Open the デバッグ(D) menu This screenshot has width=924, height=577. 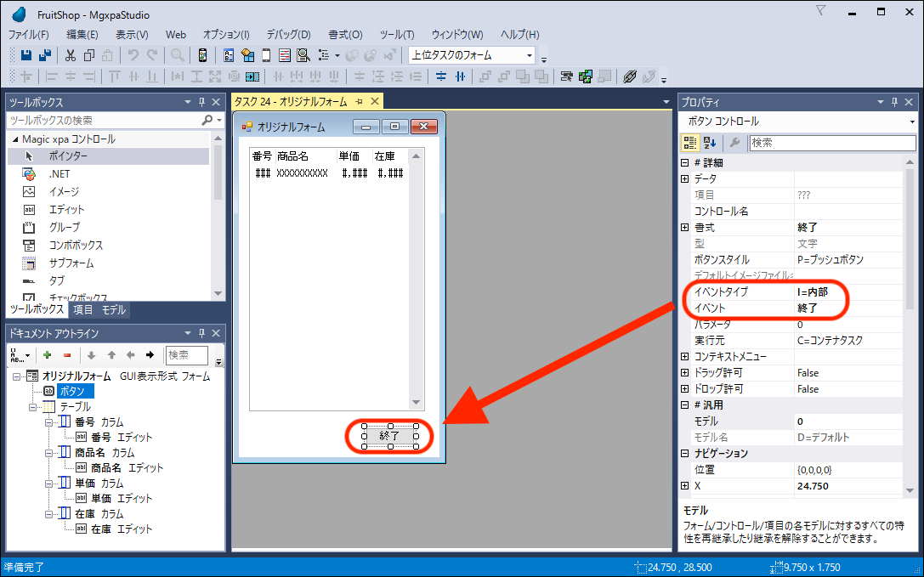288,35
